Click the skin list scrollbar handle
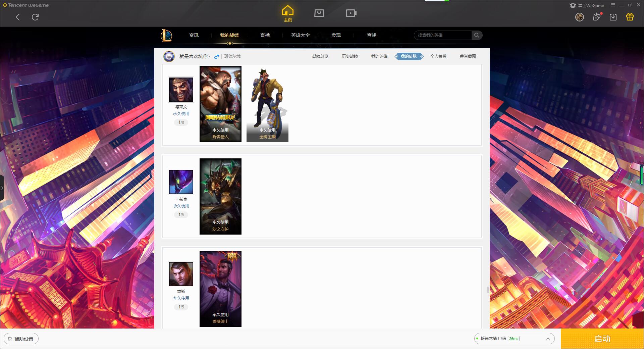The width and height of the screenshot is (644, 349). [488, 290]
